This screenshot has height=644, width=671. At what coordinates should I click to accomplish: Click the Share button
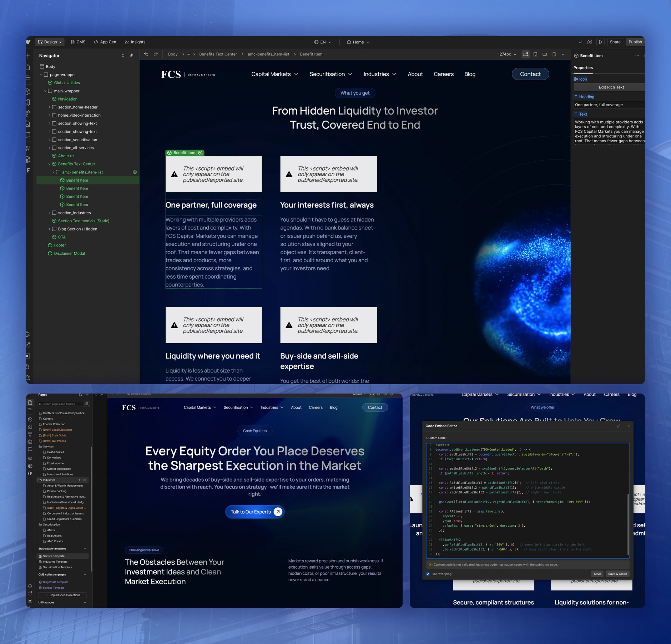(615, 42)
